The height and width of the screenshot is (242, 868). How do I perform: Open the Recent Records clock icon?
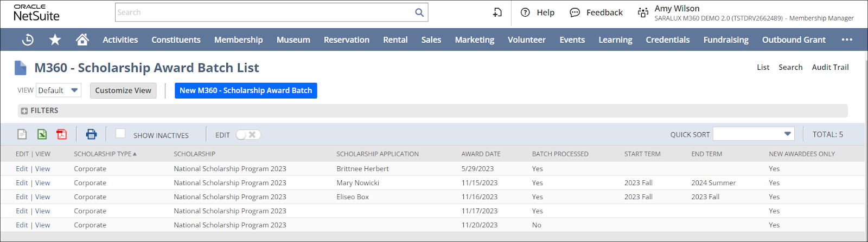[28, 40]
